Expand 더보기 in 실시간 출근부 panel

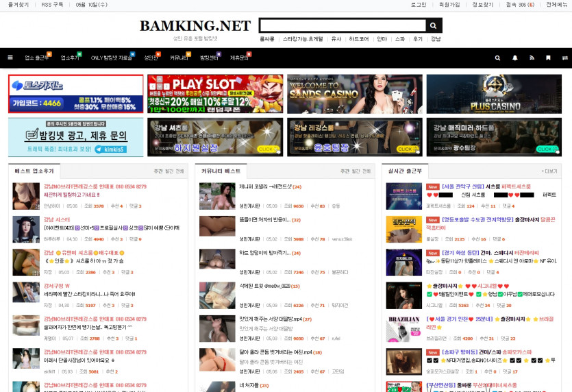click(549, 171)
